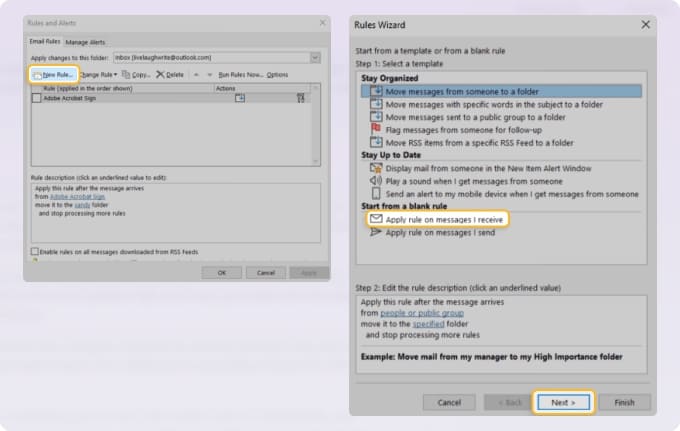The image size is (680, 431).
Task: Click OK in Rules and Alerts
Action: [222, 273]
